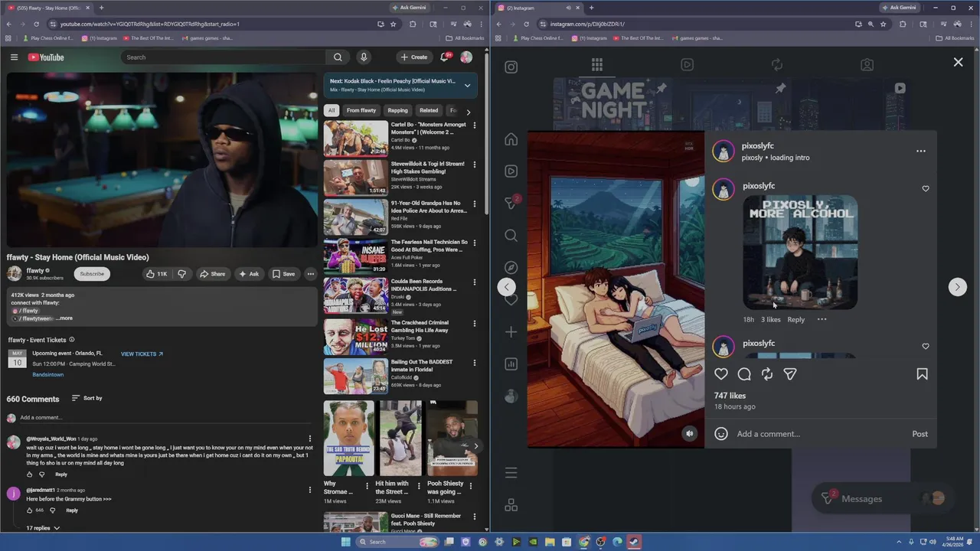This screenshot has height=551, width=980.
Task: Open post options three dots
Action: point(921,152)
